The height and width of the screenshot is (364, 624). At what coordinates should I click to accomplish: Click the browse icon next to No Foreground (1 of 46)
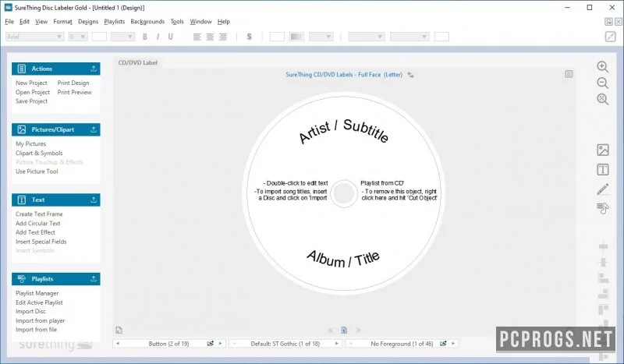tap(443, 343)
